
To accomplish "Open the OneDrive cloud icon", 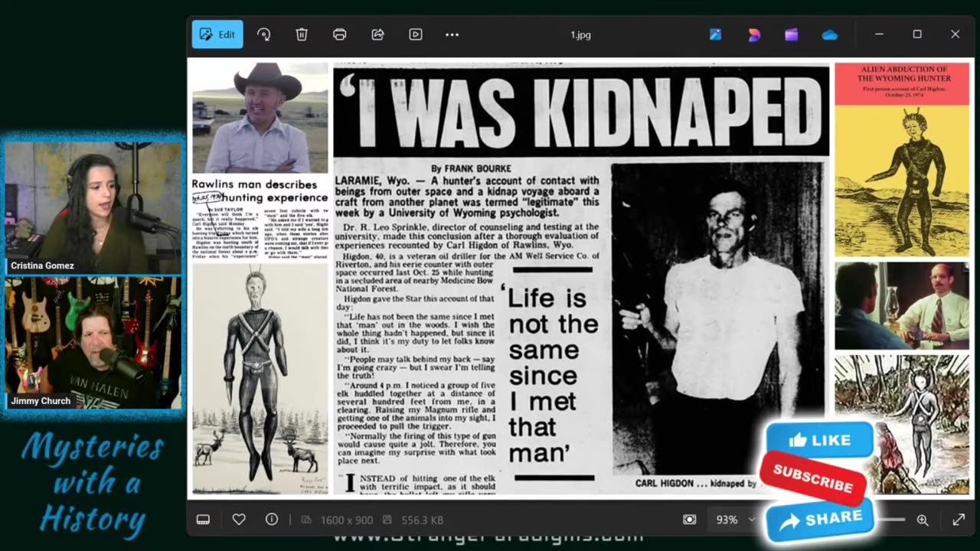I will point(830,34).
